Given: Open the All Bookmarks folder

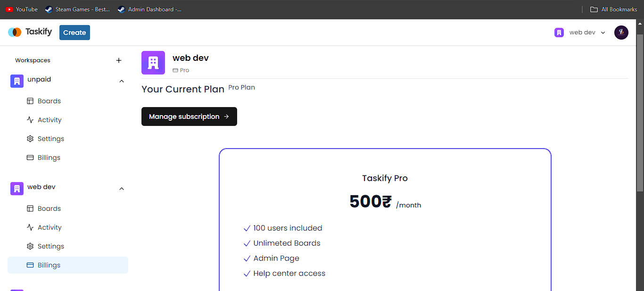Looking at the screenshot, I should (x=614, y=9).
